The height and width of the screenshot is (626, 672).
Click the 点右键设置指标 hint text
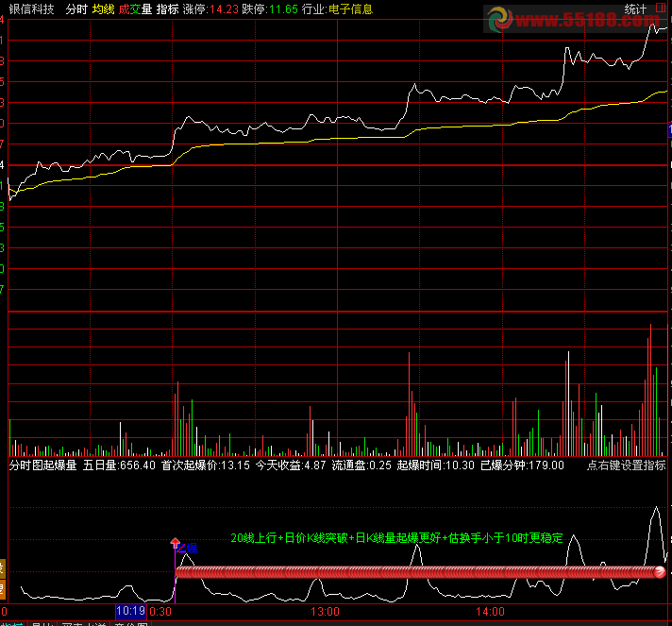pos(626,465)
